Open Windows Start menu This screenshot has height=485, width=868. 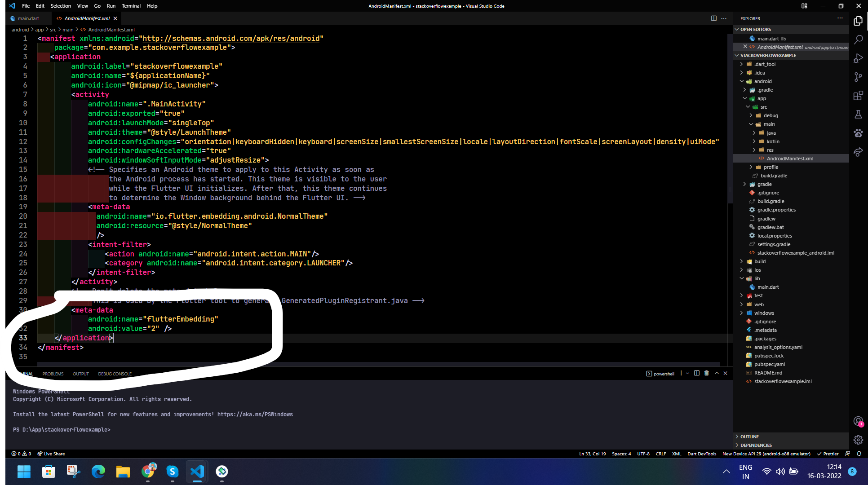click(24, 472)
